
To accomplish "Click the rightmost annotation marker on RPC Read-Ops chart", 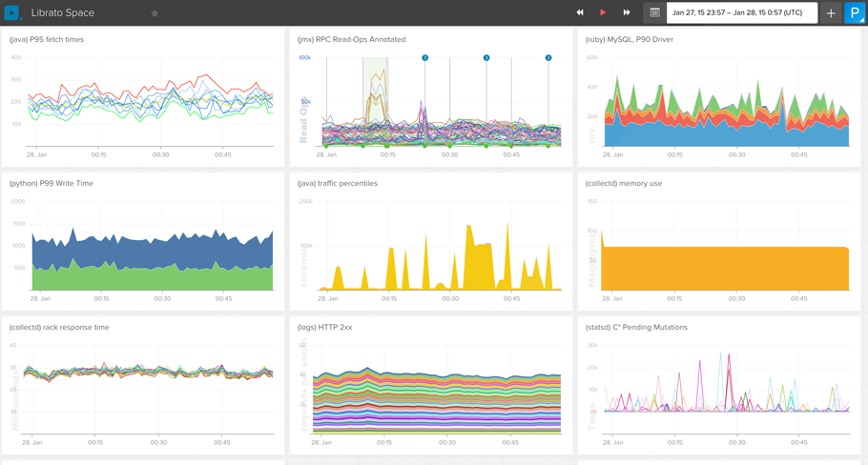I will coord(548,58).
